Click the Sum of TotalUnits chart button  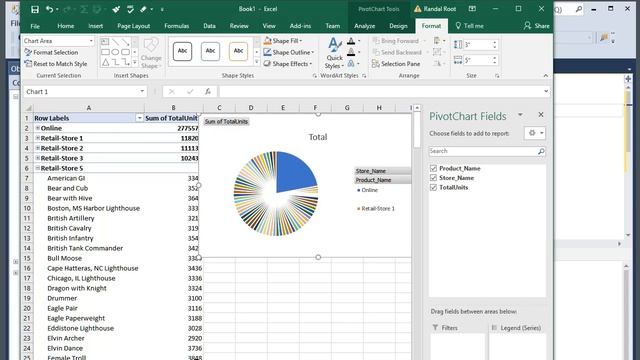click(227, 122)
